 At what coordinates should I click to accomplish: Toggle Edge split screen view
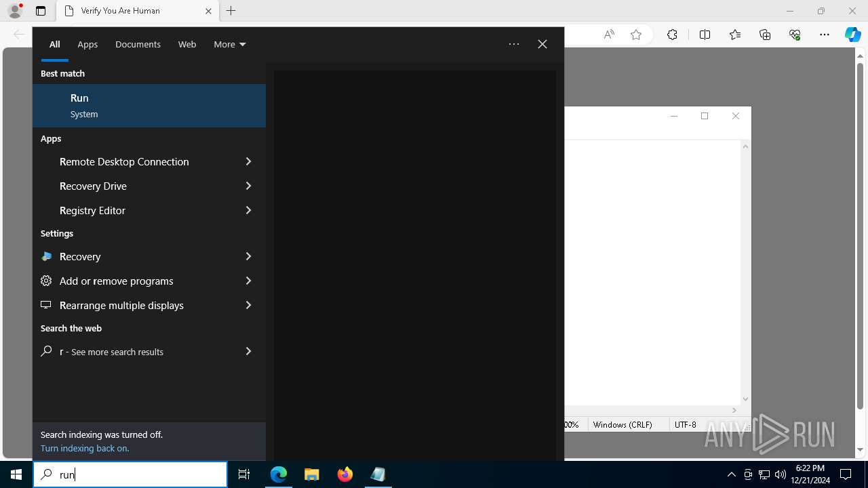(705, 35)
